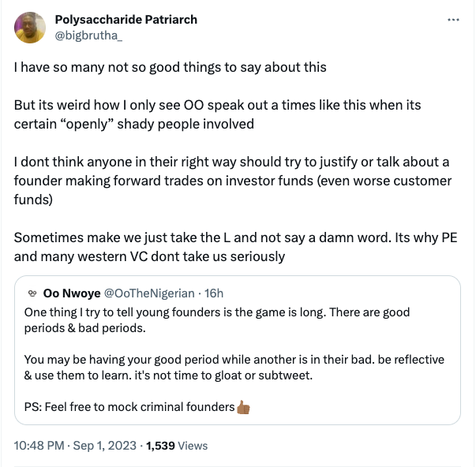Click the 'Views' label beside 1,539
Image resolution: width=476 pixels, height=467 pixels.
click(193, 446)
